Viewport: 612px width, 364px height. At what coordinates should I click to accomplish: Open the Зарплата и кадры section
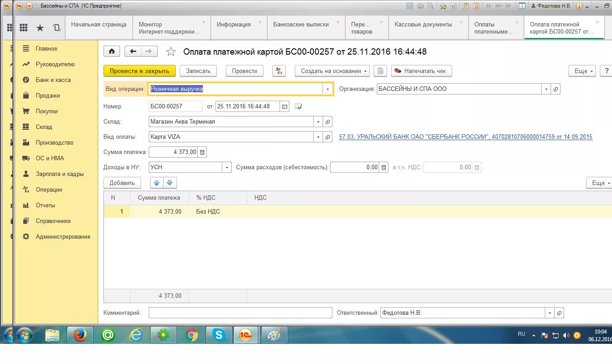pos(60,174)
